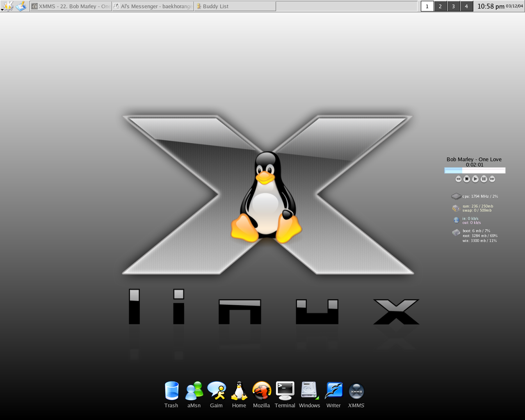This screenshot has height=420, width=525.
Task: Pause the song in music widget
Action: coord(484,179)
